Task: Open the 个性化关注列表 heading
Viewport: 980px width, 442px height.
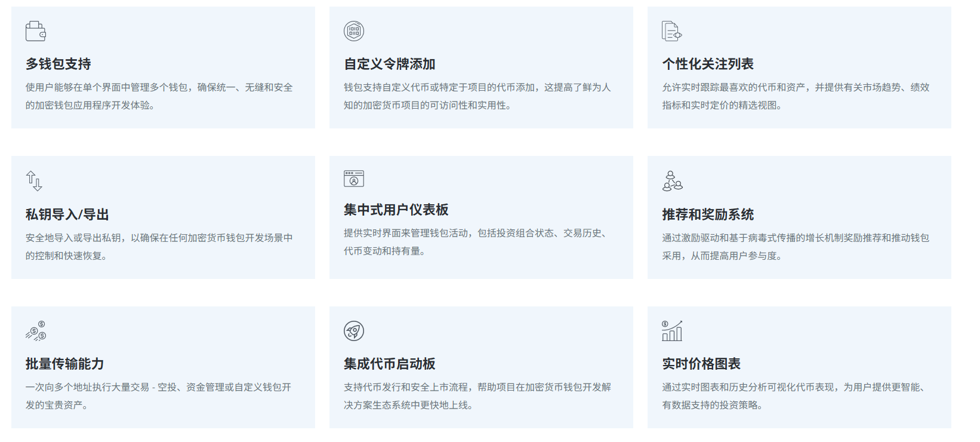Action: (708, 64)
